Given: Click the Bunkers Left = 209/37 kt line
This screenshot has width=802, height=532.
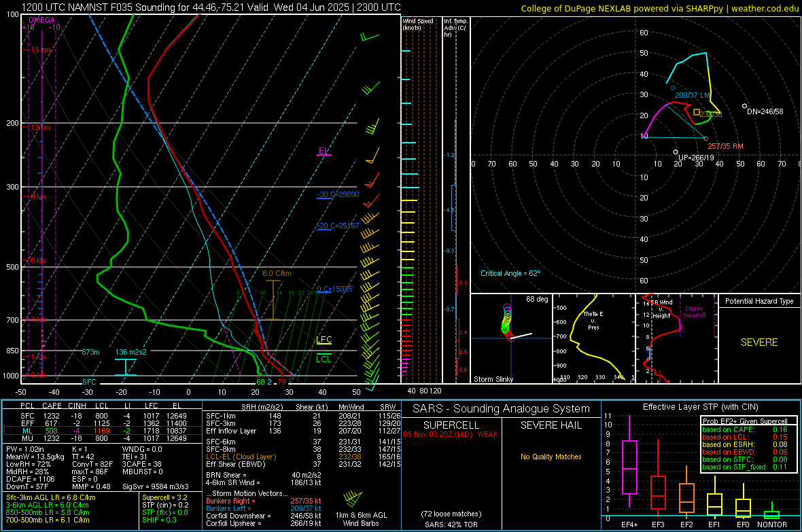Looking at the screenshot, I should (264, 509).
